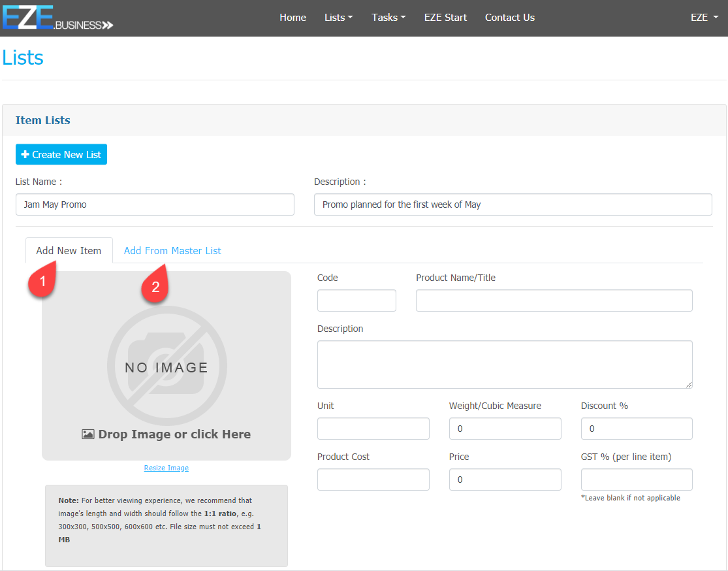Focus the Product Cost field

[x=373, y=480]
